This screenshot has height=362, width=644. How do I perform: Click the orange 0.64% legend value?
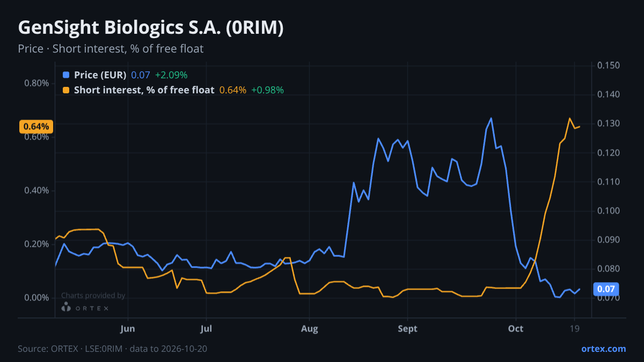point(233,90)
